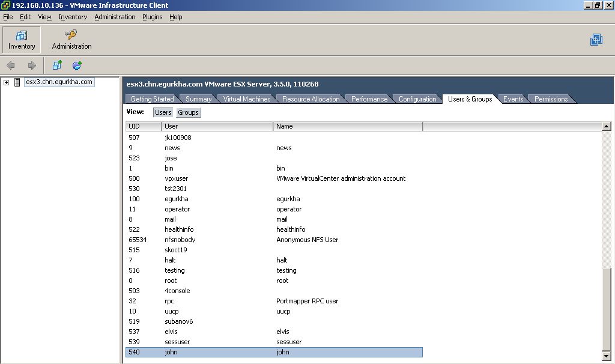Select the jose user row
This screenshot has height=364, width=615.
tap(274, 158)
